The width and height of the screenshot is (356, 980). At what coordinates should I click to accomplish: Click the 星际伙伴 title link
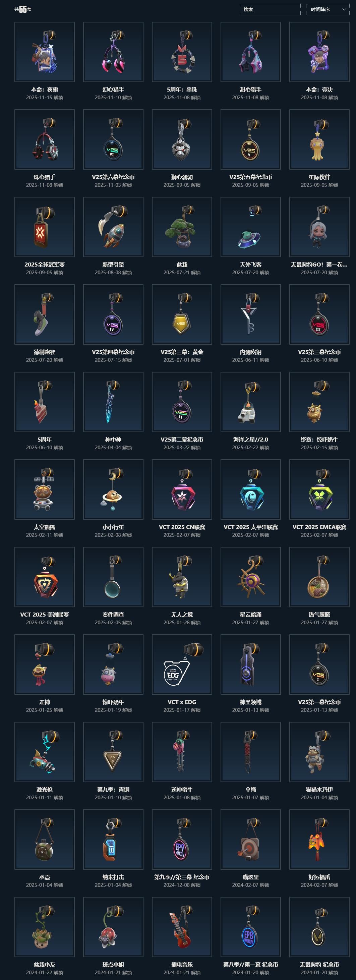click(319, 177)
